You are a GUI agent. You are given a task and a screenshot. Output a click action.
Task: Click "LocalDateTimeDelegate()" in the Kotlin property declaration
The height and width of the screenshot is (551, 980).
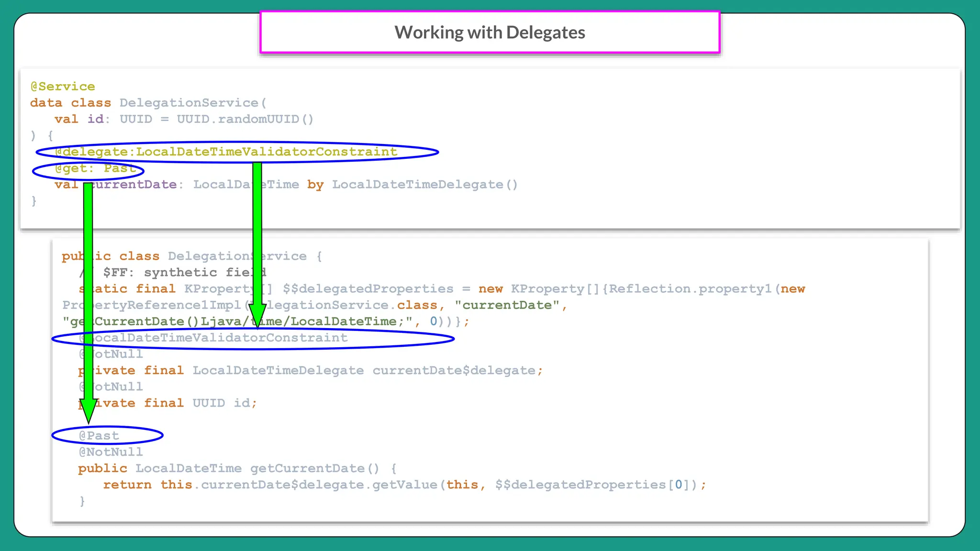click(x=425, y=185)
